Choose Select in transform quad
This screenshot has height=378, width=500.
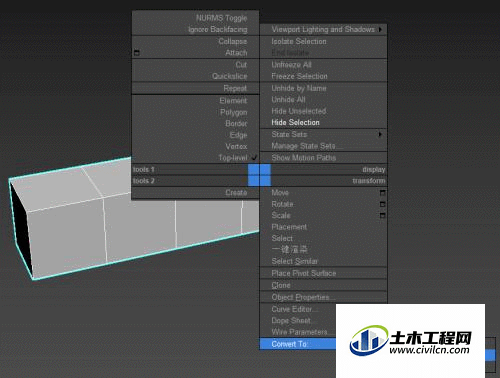282,238
